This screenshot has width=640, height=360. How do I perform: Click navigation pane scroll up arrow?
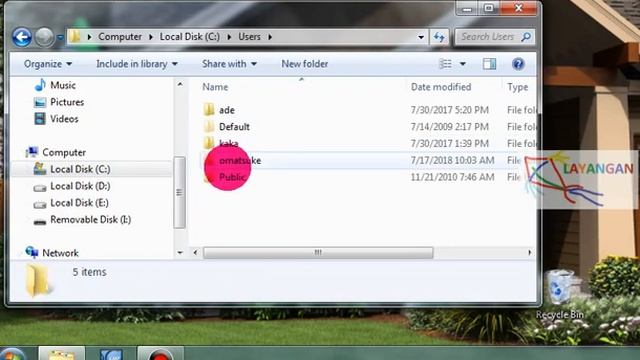(180, 84)
